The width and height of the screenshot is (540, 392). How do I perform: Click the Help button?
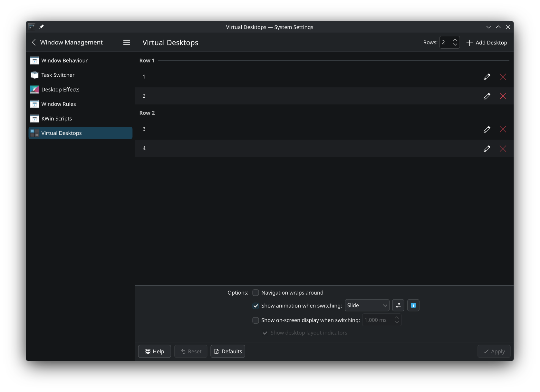(x=155, y=351)
